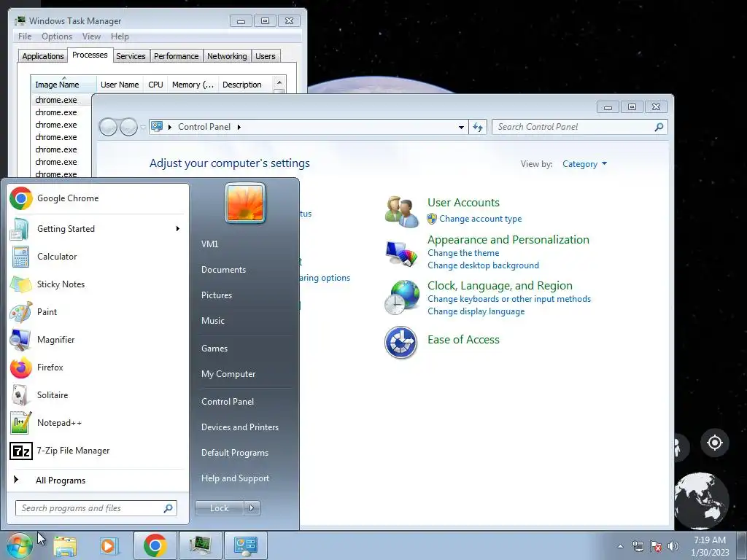The image size is (747, 560).
Task: Click Change display language link
Action: (476, 311)
